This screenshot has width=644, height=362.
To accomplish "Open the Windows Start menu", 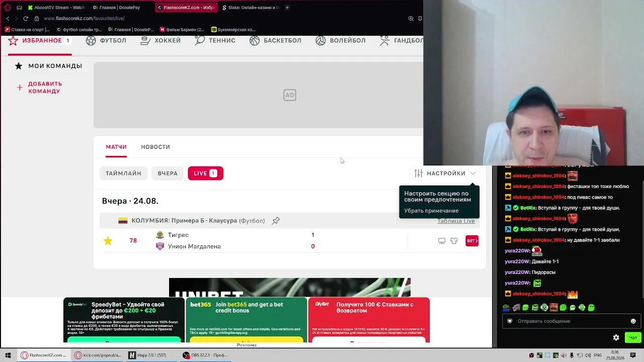I will coord(8,355).
